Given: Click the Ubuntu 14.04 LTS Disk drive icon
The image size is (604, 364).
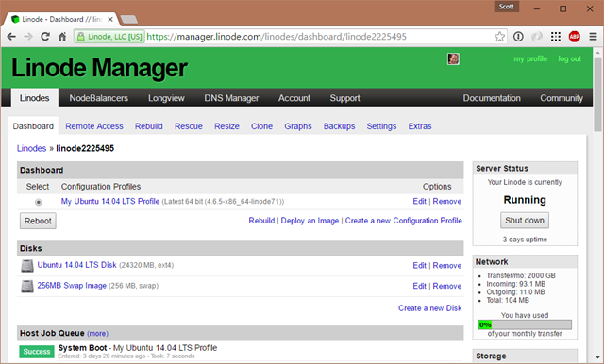Looking at the screenshot, I should pyautogui.click(x=27, y=266).
